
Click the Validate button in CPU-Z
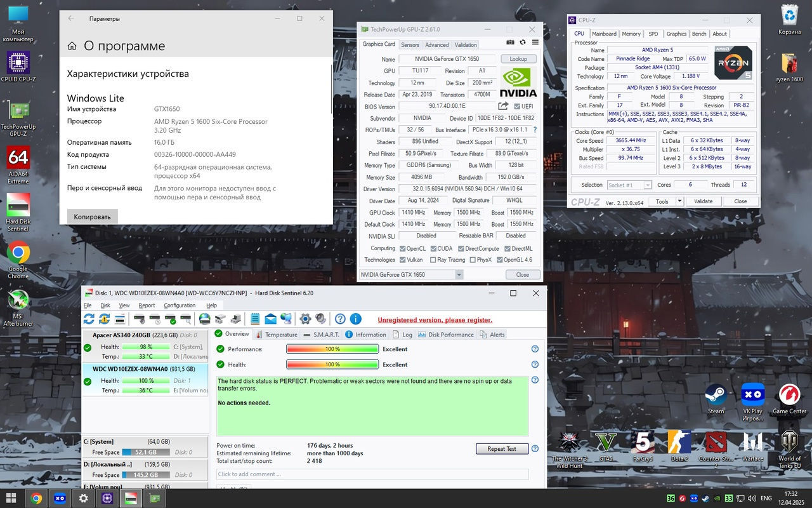tap(703, 201)
